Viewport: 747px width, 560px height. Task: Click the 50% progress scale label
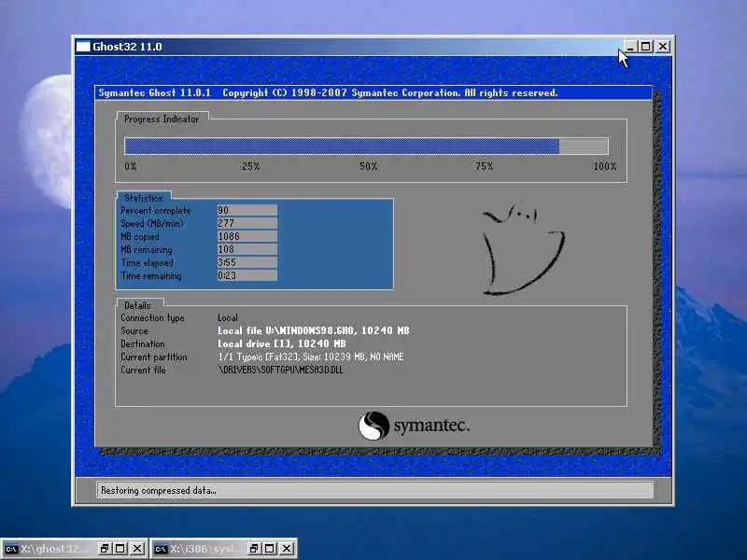coord(368,166)
